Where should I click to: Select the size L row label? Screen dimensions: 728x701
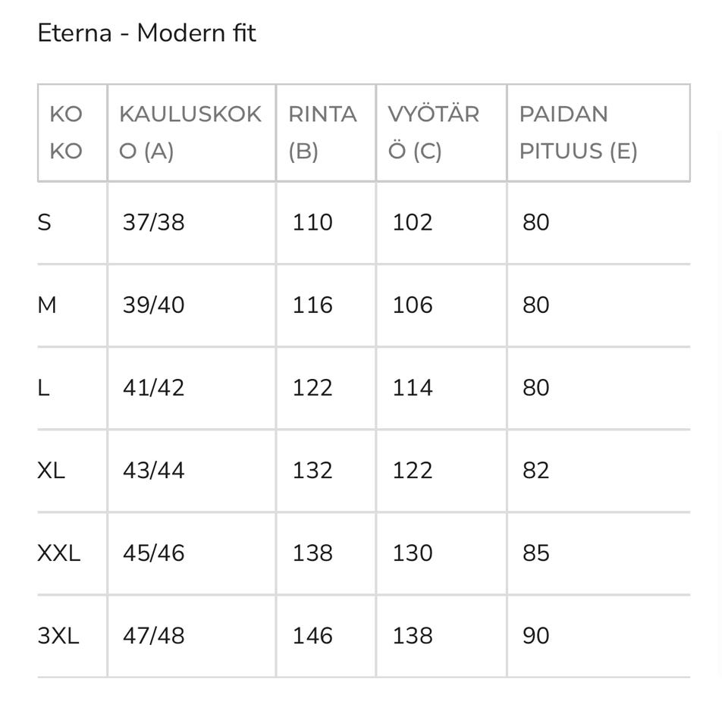pyautogui.click(x=43, y=388)
